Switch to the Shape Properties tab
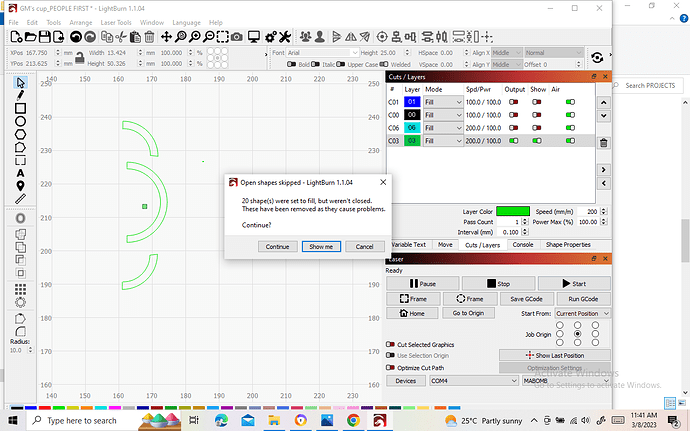The image size is (690, 431). click(x=568, y=245)
